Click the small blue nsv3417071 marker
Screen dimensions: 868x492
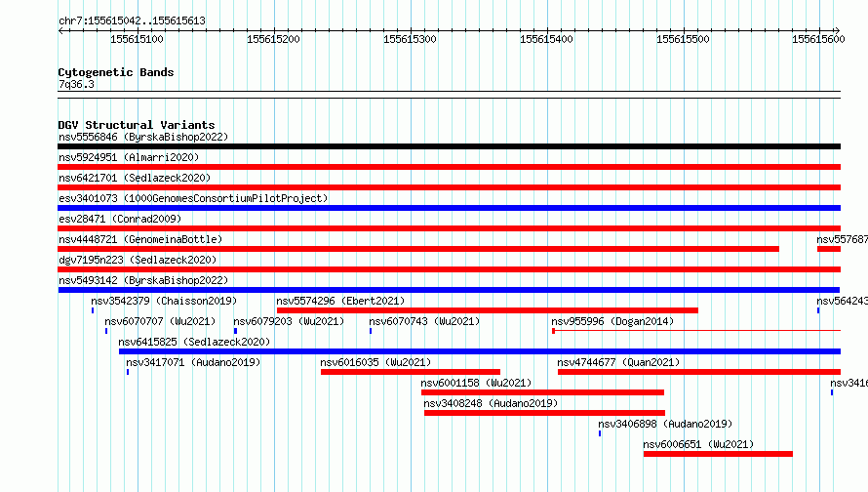click(x=128, y=372)
